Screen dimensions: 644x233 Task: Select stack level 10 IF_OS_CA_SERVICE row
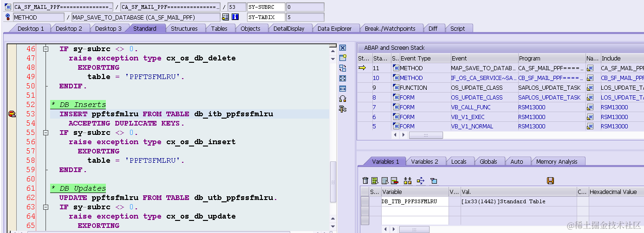coord(501,78)
